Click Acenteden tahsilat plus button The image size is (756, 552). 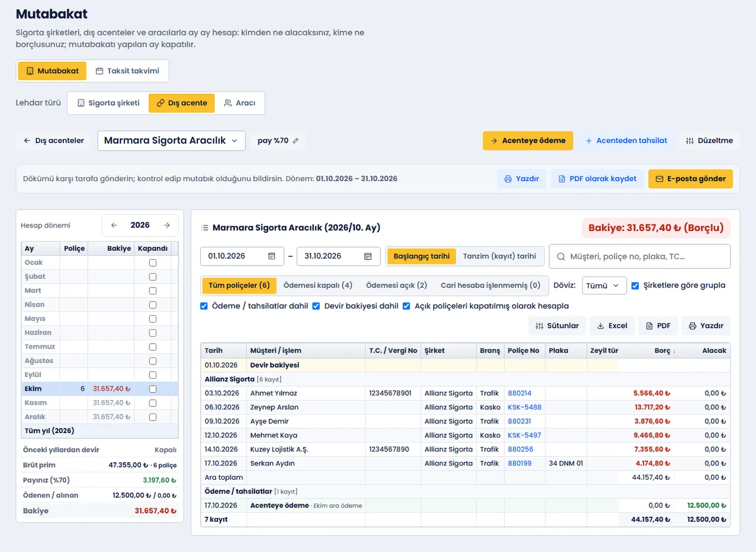point(626,141)
